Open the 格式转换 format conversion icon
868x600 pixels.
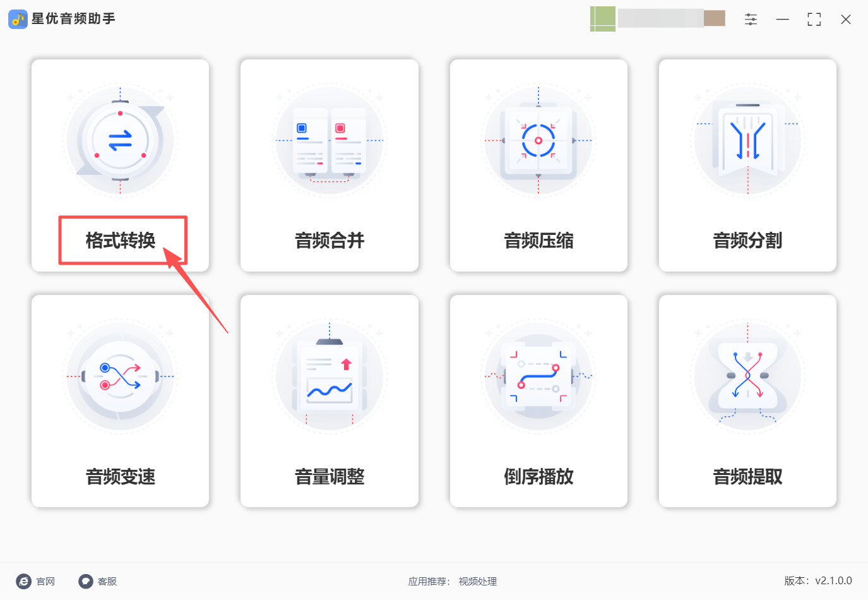pyautogui.click(x=120, y=140)
